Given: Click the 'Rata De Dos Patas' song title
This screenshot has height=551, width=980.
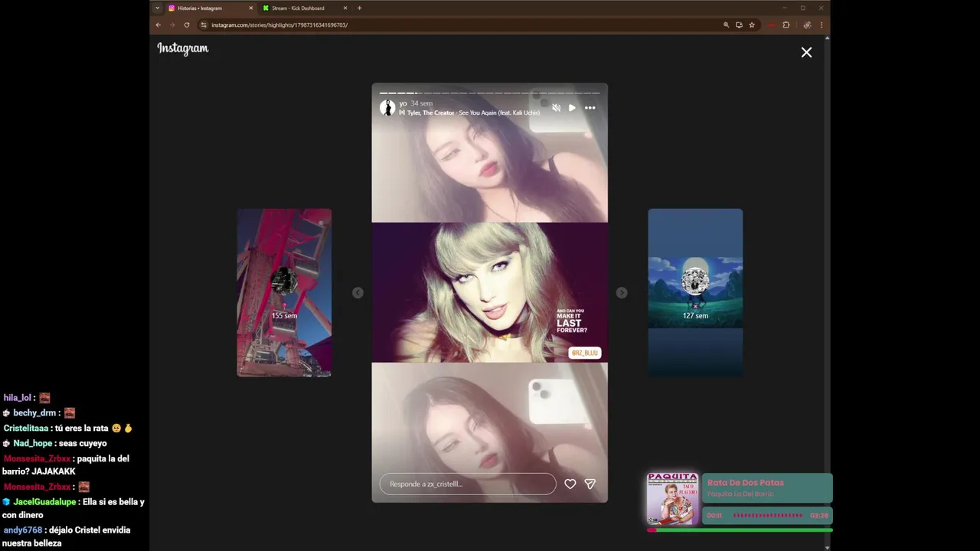Looking at the screenshot, I should click(746, 482).
